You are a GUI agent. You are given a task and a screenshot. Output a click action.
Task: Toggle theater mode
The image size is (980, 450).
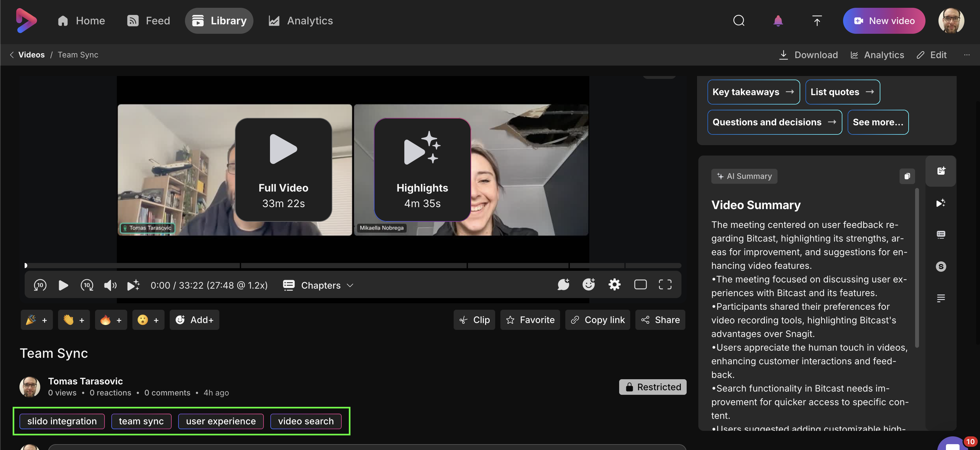point(640,284)
